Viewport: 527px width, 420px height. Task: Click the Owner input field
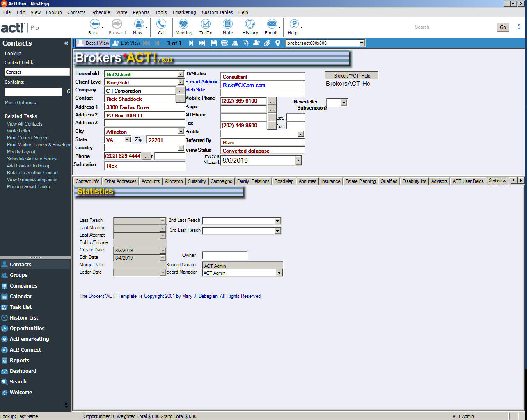pyautogui.click(x=225, y=256)
